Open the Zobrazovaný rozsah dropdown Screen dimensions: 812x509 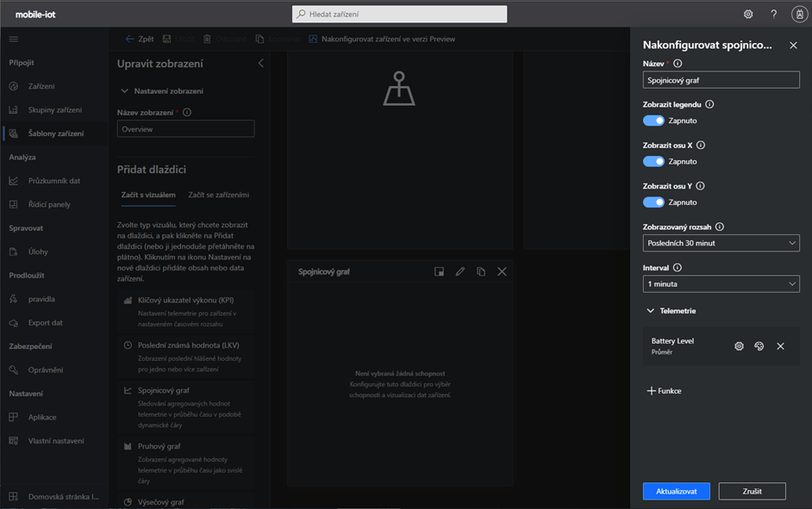point(721,244)
